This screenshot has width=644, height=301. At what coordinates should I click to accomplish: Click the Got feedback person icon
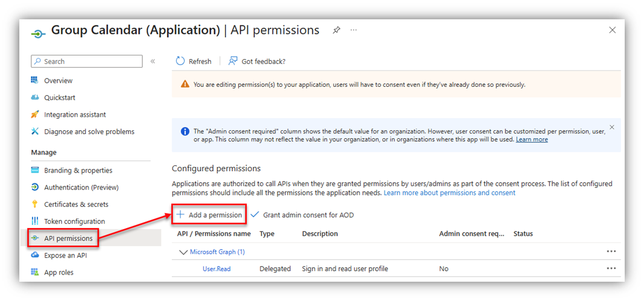tap(233, 61)
